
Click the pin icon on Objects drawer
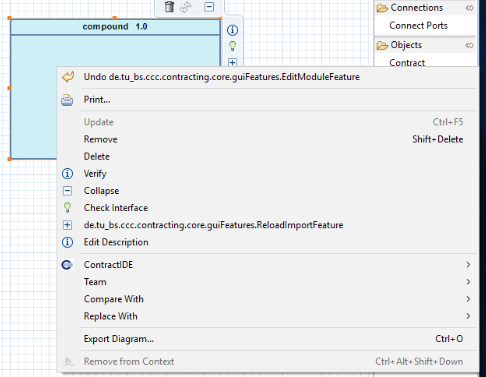[x=469, y=45]
